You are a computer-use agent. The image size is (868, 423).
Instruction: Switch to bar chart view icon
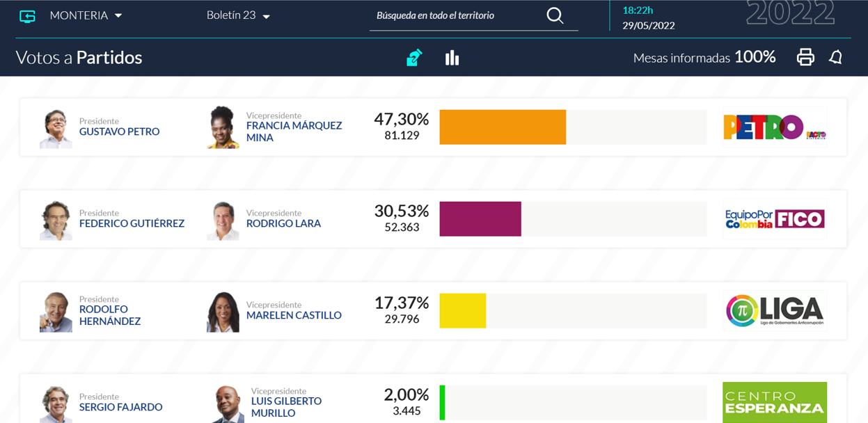point(452,58)
